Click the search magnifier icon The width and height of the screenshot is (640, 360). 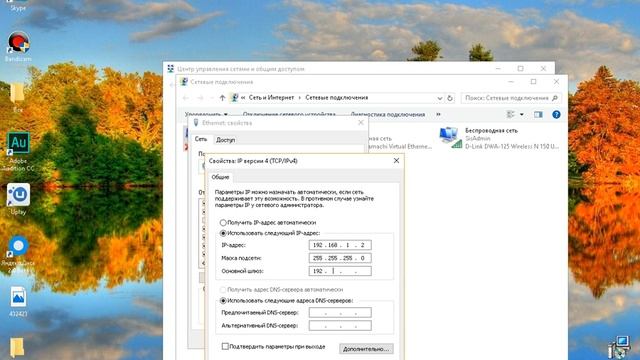(x=555, y=98)
